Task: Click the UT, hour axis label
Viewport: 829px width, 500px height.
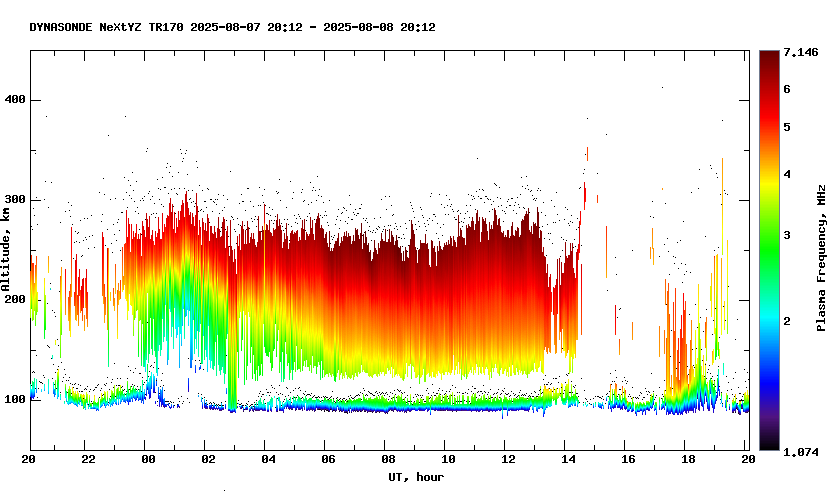Action: click(x=416, y=477)
